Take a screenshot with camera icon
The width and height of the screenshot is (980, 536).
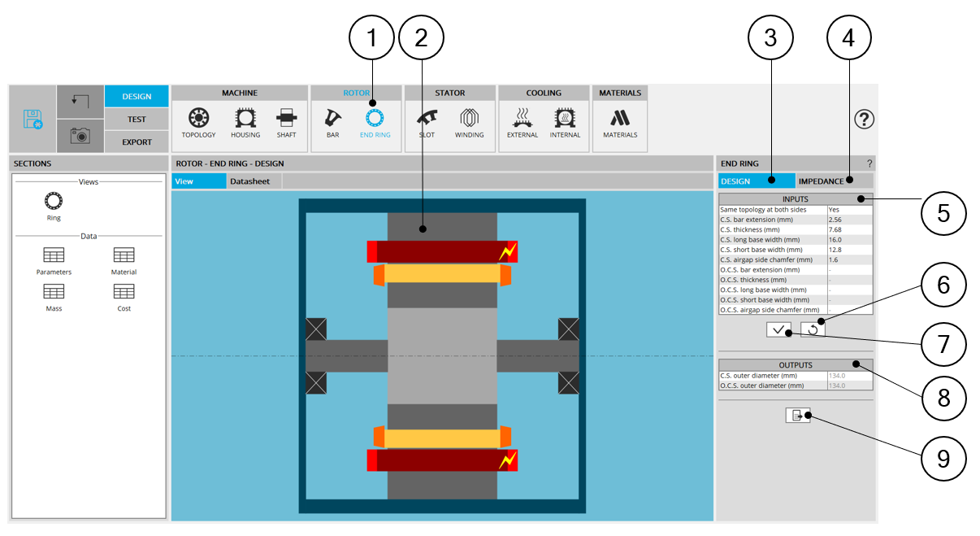tap(80, 135)
